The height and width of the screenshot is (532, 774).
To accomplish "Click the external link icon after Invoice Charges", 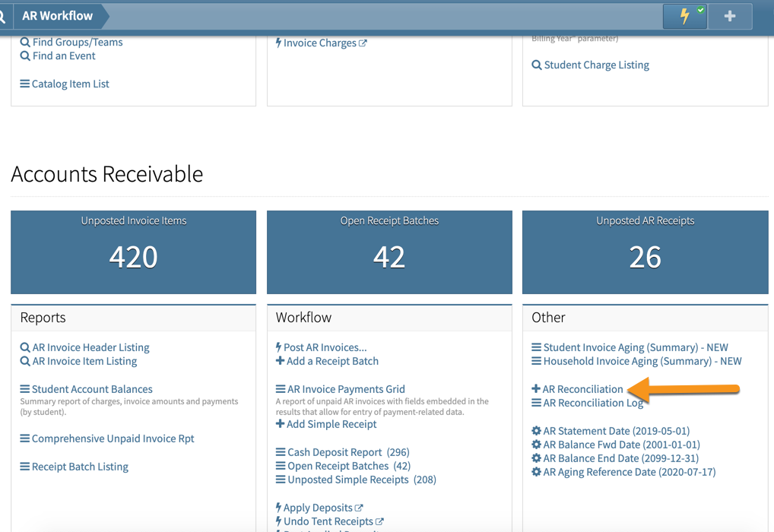I will [363, 43].
